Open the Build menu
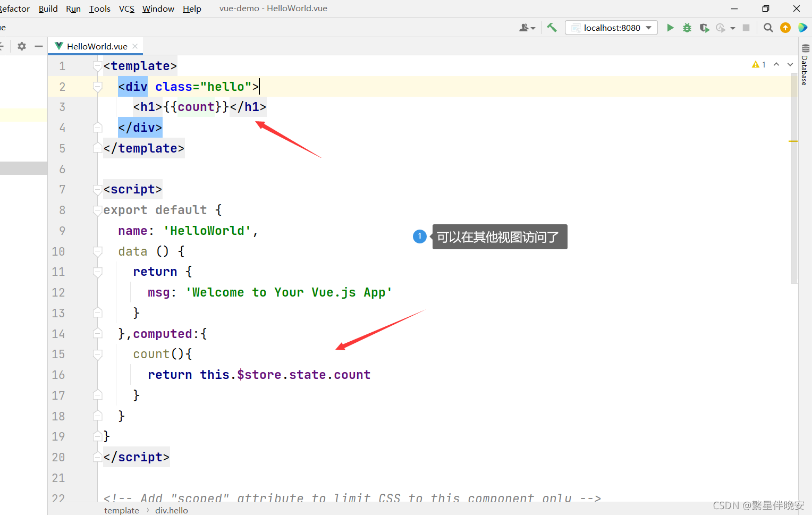The height and width of the screenshot is (515, 812). pyautogui.click(x=48, y=9)
